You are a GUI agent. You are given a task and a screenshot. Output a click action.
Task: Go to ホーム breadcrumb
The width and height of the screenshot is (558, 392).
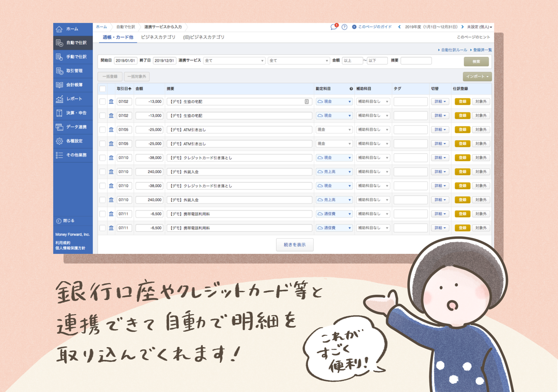click(101, 27)
